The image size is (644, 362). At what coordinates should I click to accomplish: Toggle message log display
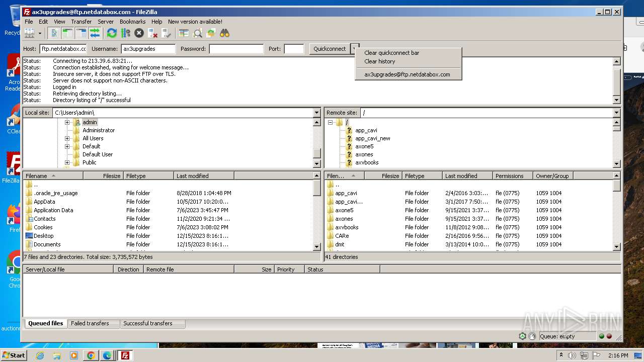tap(54, 33)
